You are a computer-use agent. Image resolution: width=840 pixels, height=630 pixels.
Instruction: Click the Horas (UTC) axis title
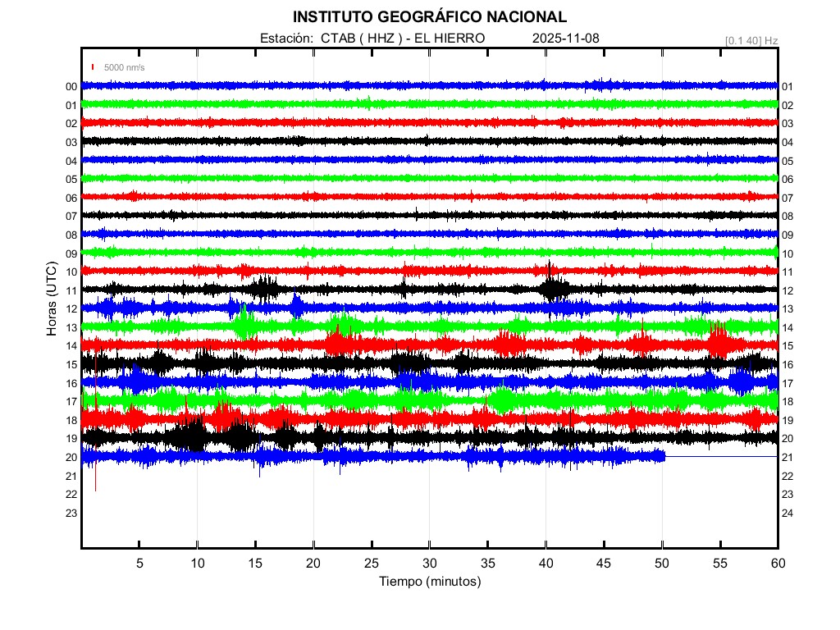click(51, 300)
